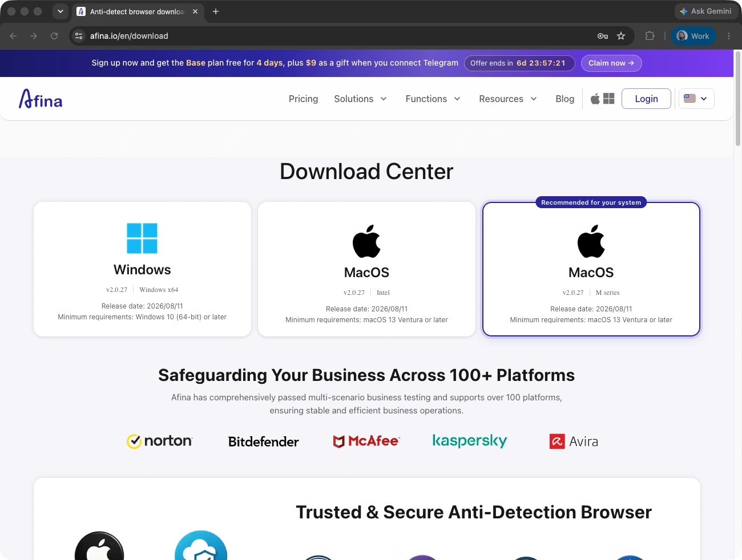Bookmark this page with the star icon
Screen dimensions: 742x560
(621, 36)
